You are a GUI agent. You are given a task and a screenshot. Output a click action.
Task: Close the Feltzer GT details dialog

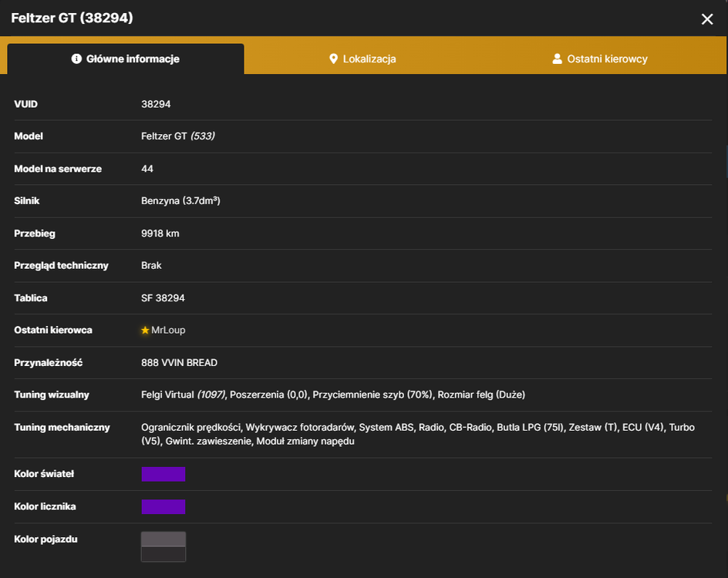706,19
